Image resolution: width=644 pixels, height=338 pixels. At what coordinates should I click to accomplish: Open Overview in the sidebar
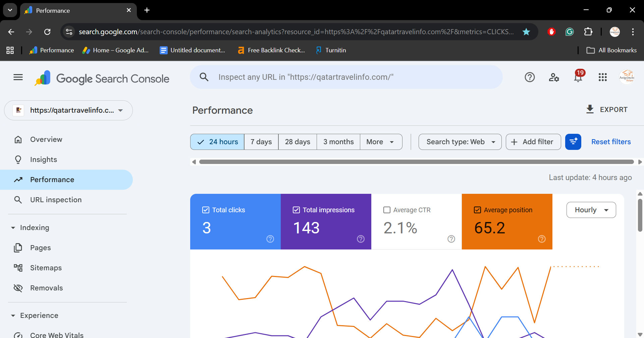click(x=66, y=139)
